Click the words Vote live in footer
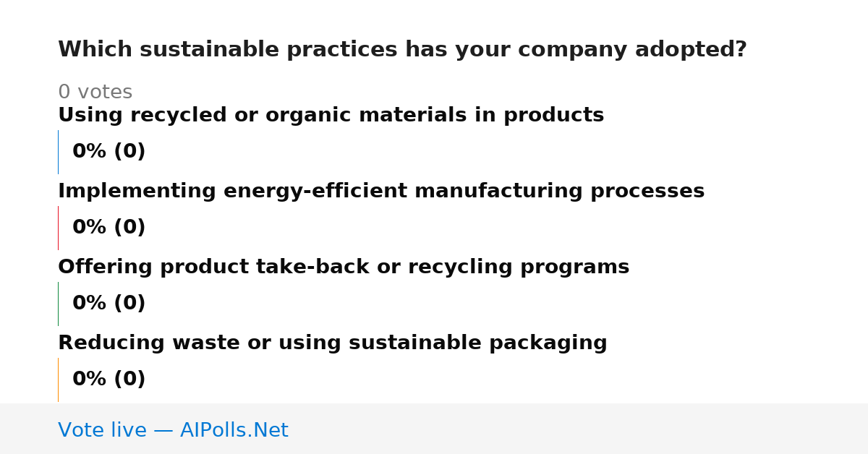The width and height of the screenshot is (868, 454). click(102, 430)
